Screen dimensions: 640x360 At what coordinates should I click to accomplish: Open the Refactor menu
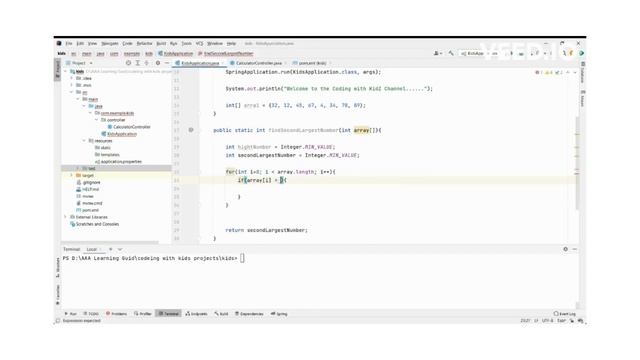point(144,43)
